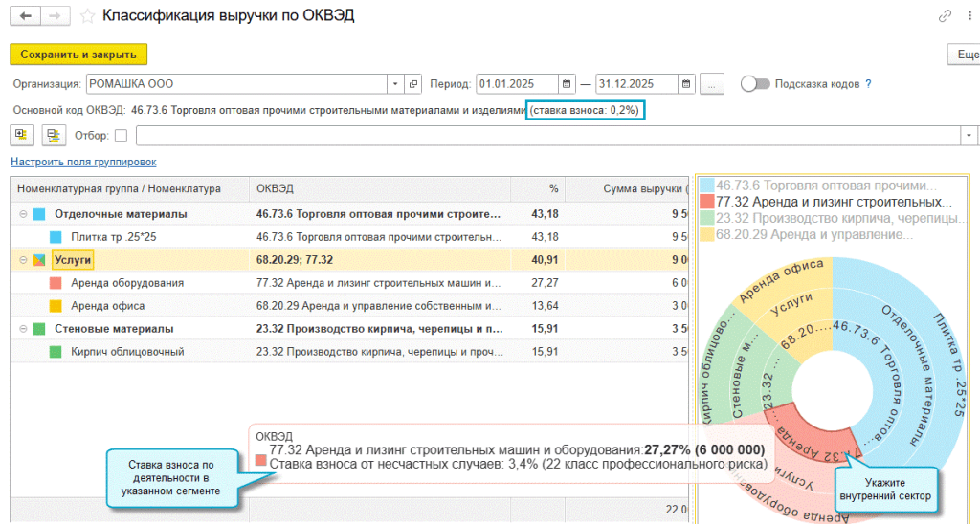
Task: Click yellow swatch of Аренда офиса
Action: coord(56,306)
